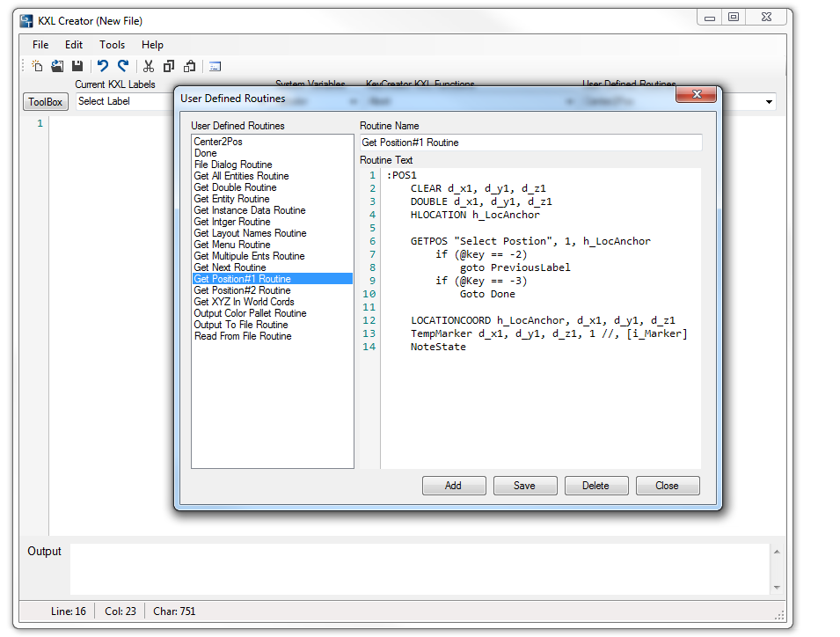Open the User Defined Routines dropdown arrow
840x637 pixels.
coord(770,102)
